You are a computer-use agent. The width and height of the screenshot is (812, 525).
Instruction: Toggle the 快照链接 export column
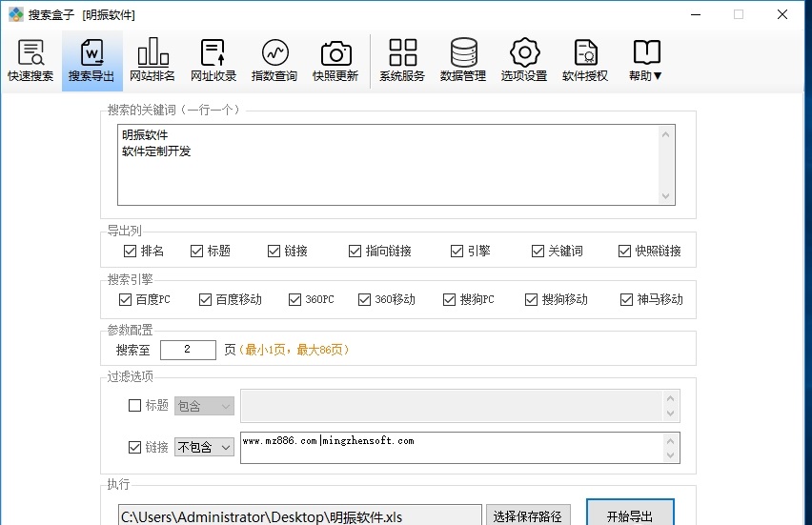(x=624, y=252)
